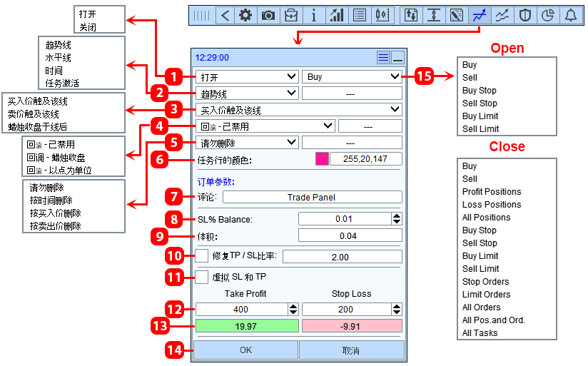This screenshot has height=366, width=588.
Task: Click the back arrow toolbar icon
Action: point(225,16)
